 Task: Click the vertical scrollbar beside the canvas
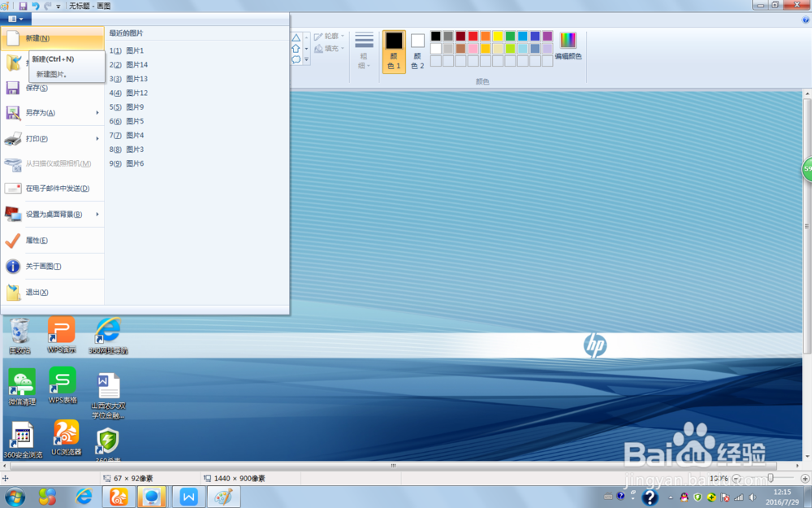tap(807, 226)
